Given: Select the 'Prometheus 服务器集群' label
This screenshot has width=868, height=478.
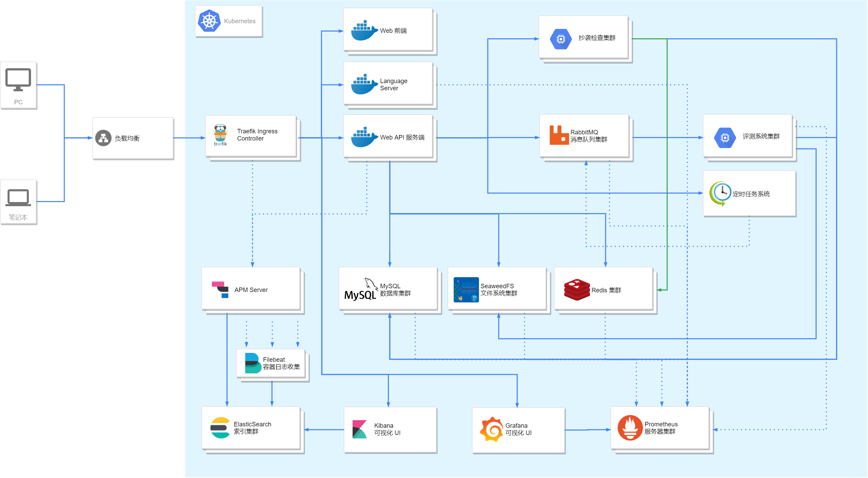Looking at the screenshot, I should [661, 428].
